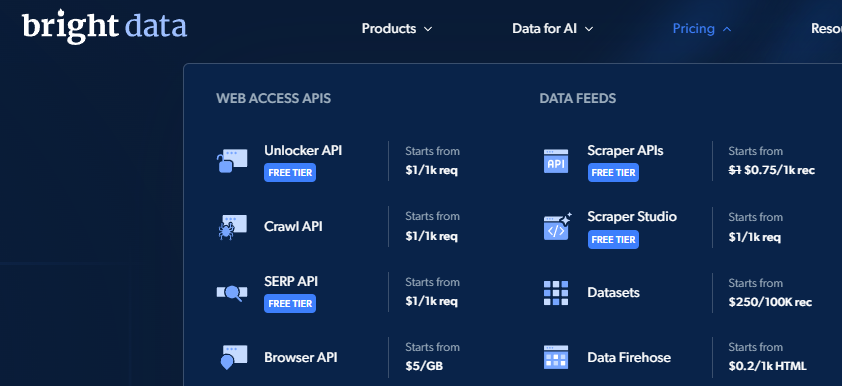842x386 pixels.
Task: Click the Scraper APIs icon
Action: pyautogui.click(x=556, y=161)
